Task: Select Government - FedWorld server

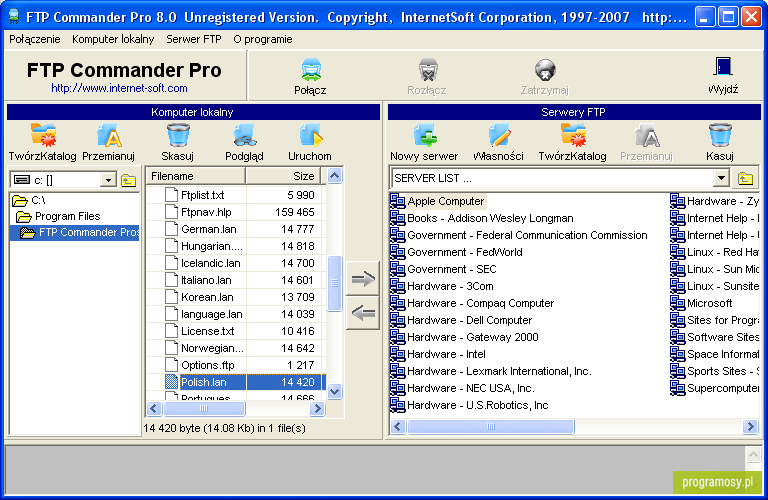Action: pyautogui.click(x=456, y=252)
